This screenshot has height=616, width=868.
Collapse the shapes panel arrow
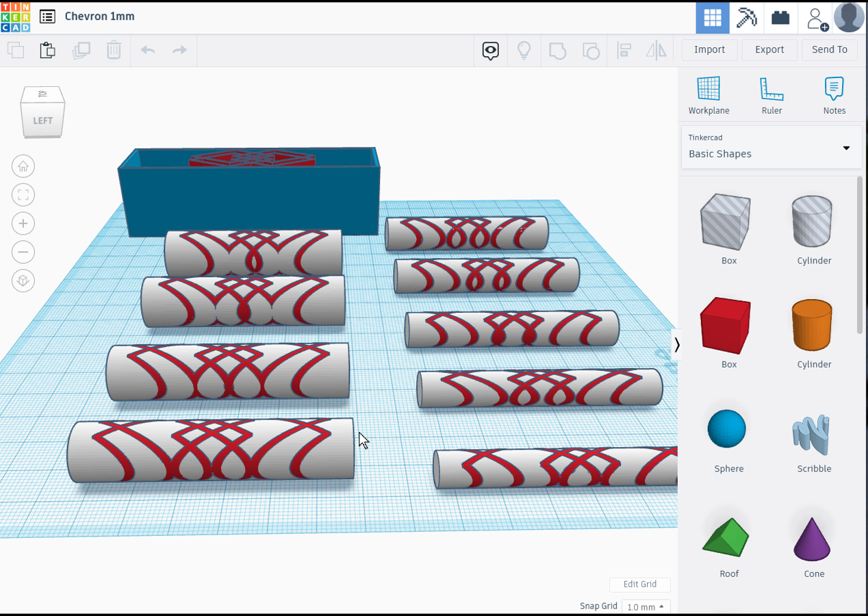676,344
